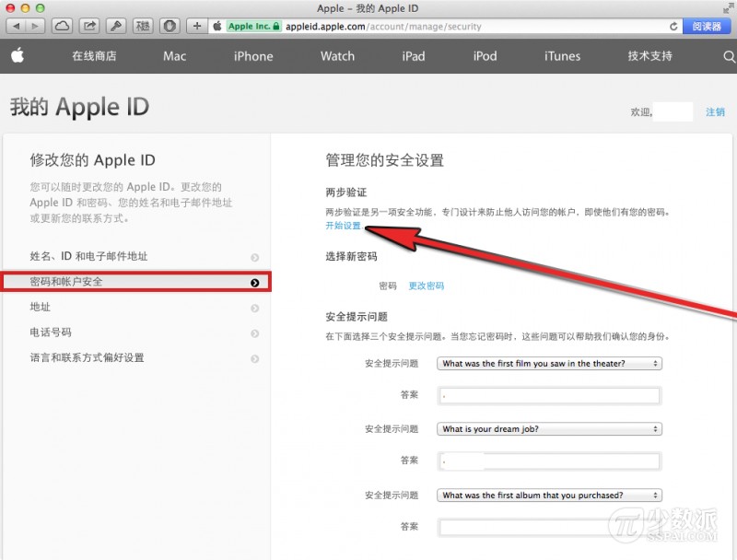Viewport: 737px width, 560px height.
Task: Click the pencil toolbar icon in Safari
Action: coord(116,27)
